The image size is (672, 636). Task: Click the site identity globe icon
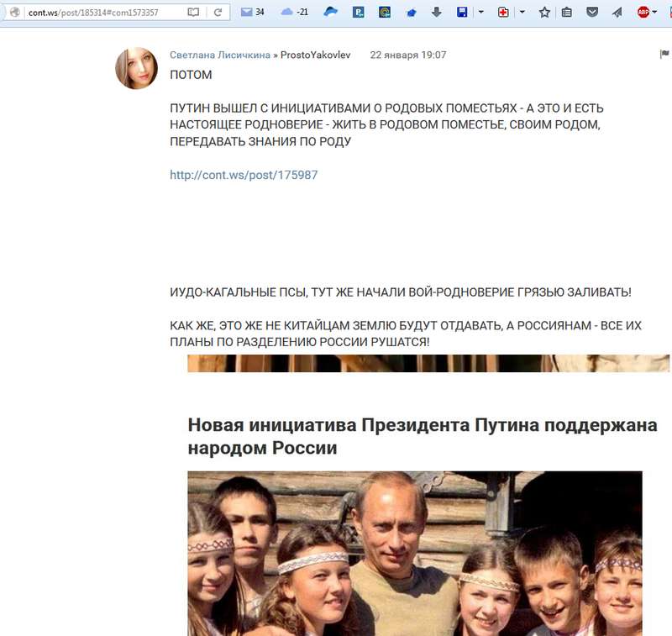pyautogui.click(x=15, y=12)
